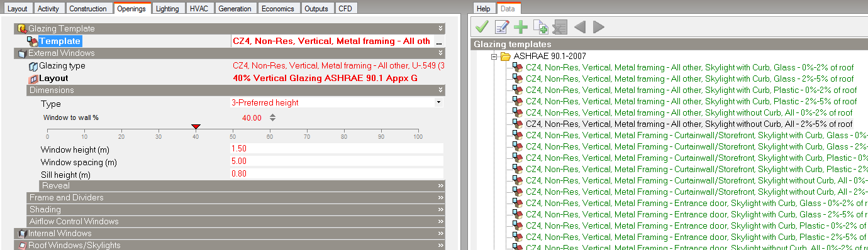Image resolution: width=868 pixels, height=250 pixels.
Task: Click the green plus add icon
Action: pos(521,27)
